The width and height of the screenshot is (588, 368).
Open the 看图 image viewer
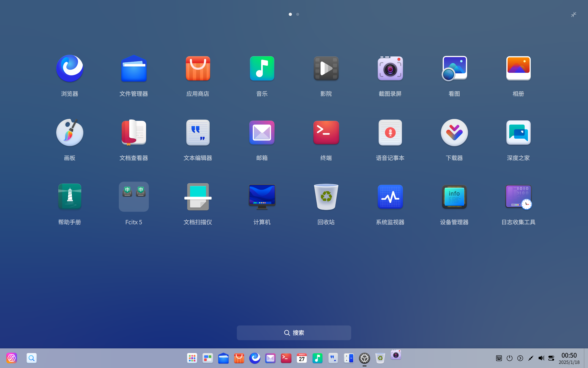point(454,68)
